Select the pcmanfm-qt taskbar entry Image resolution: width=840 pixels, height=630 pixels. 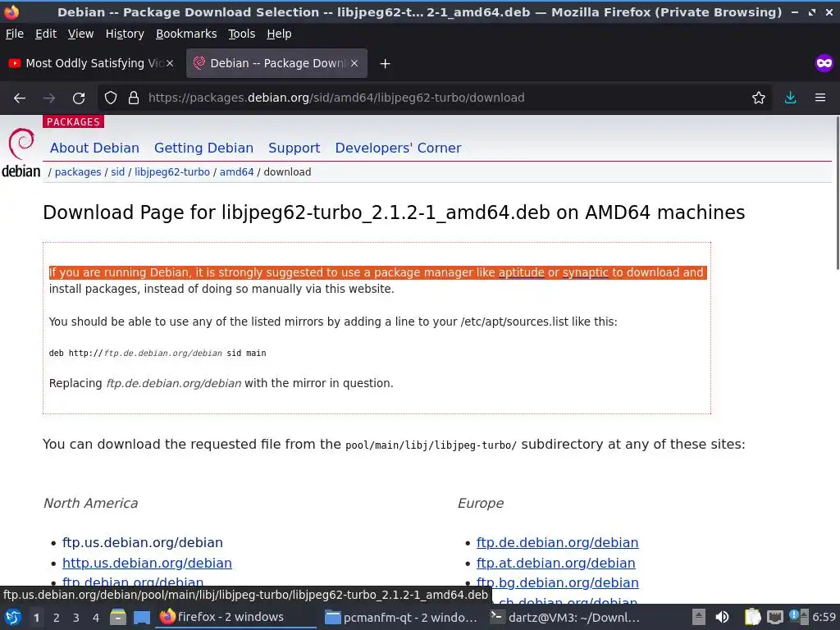(x=400, y=617)
